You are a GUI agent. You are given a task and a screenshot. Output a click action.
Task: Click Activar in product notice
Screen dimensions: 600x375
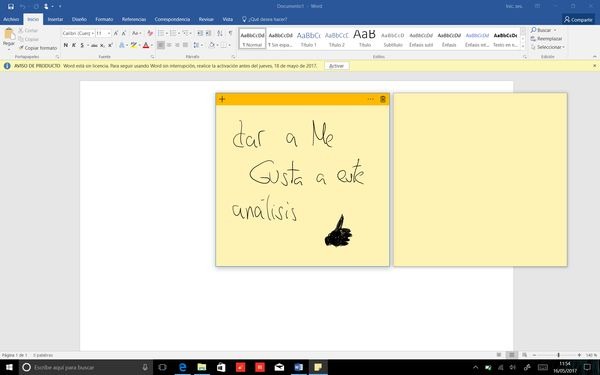tap(337, 66)
